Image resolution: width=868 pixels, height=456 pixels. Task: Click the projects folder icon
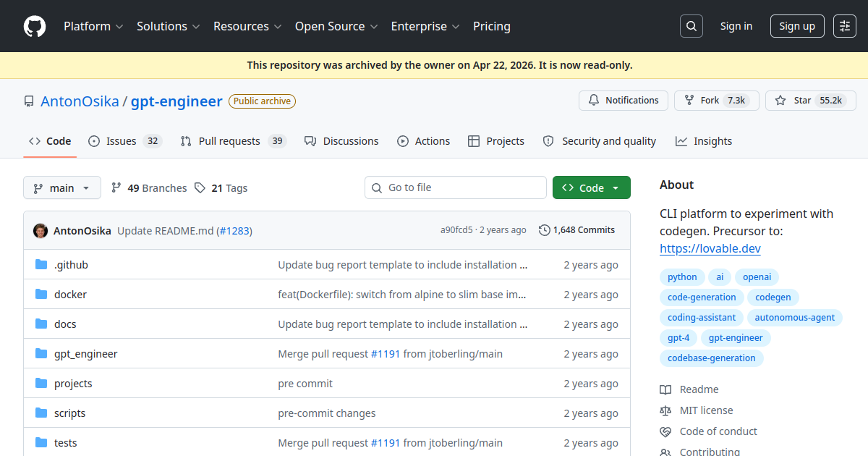pos(41,384)
